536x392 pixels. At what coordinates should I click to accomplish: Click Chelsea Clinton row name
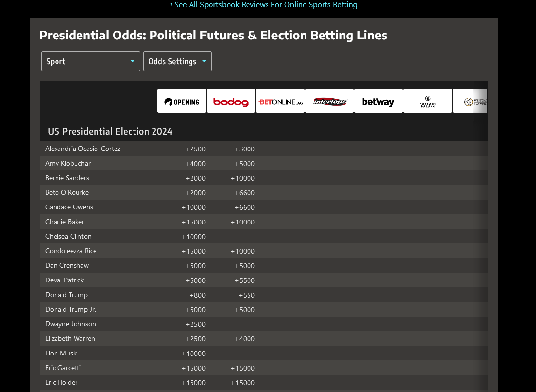click(x=68, y=237)
